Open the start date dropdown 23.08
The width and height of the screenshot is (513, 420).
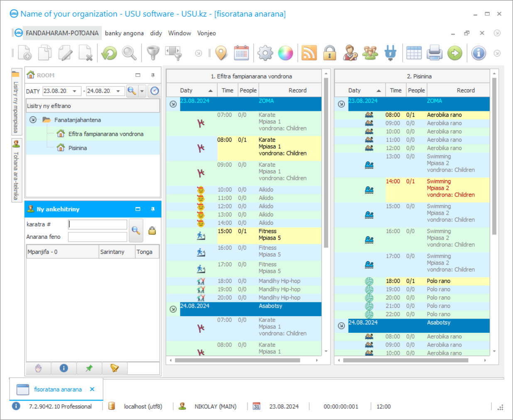point(75,91)
